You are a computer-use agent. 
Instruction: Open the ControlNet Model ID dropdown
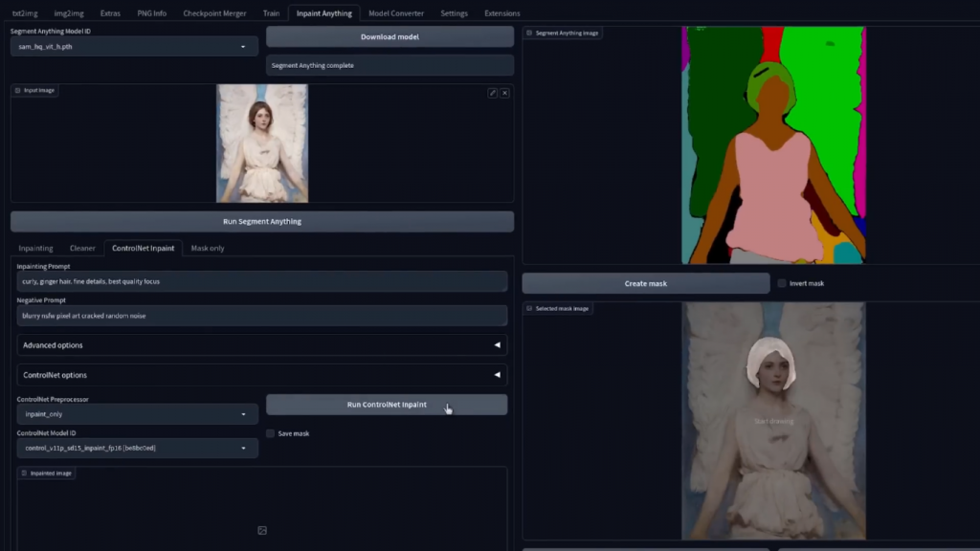coord(137,448)
